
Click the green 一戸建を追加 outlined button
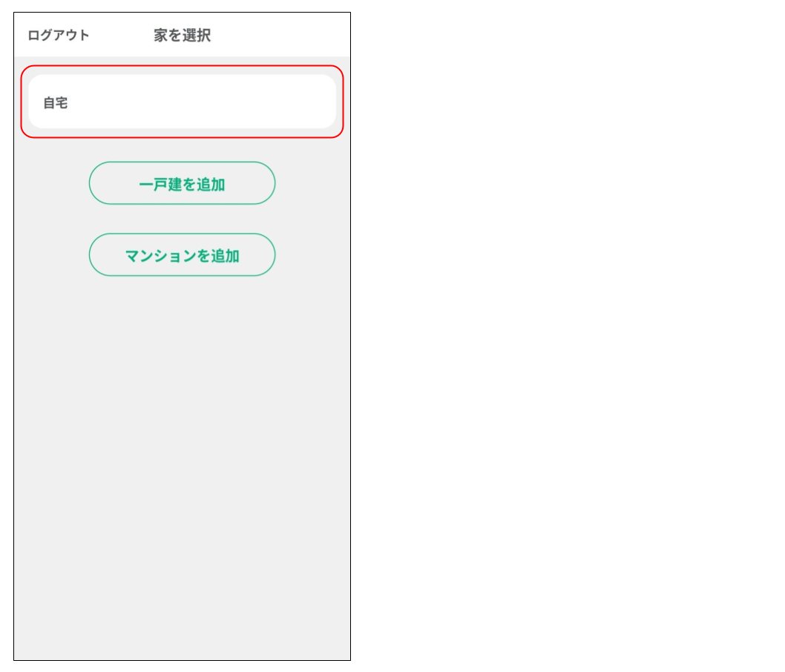click(182, 184)
